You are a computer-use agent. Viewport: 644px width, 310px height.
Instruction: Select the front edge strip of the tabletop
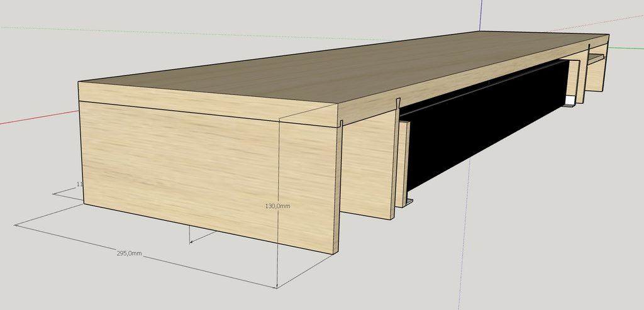pos(208,104)
